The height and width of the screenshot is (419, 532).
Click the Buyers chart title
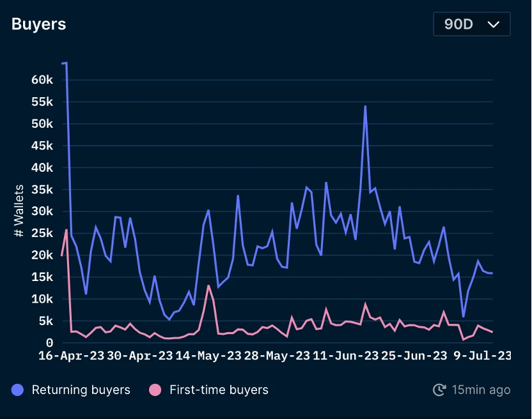[39, 24]
